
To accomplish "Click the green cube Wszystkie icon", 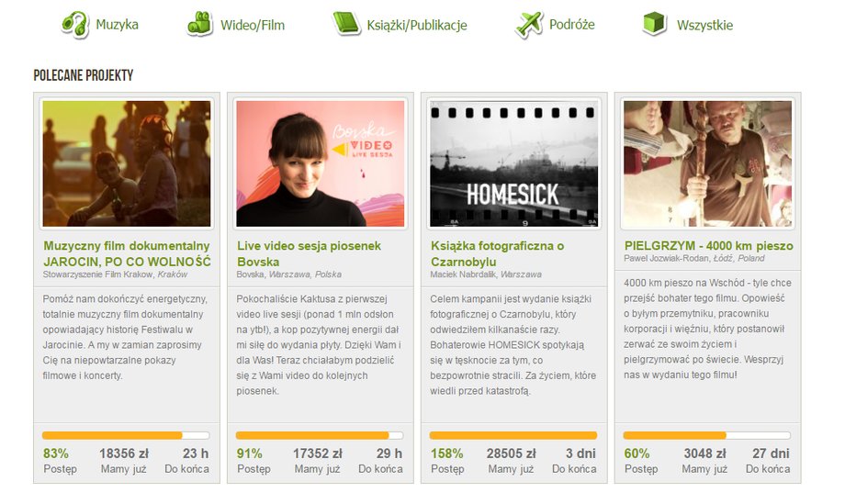I will tap(655, 24).
